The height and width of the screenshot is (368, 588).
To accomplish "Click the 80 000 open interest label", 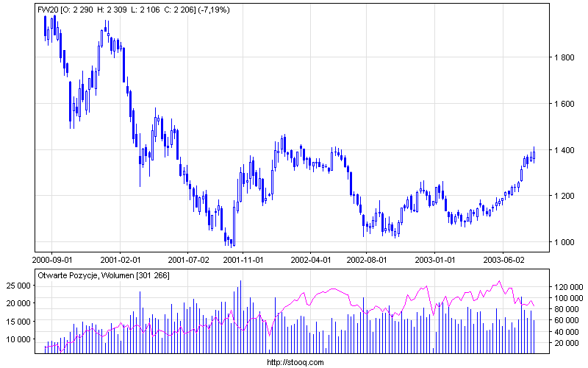I will pos(567,309).
